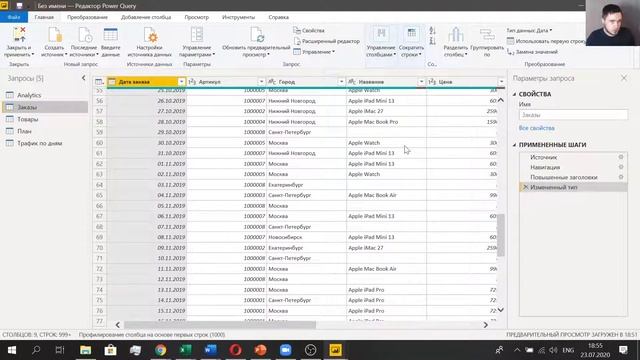
Task: Open Excel from the taskbar
Action: pos(185,350)
